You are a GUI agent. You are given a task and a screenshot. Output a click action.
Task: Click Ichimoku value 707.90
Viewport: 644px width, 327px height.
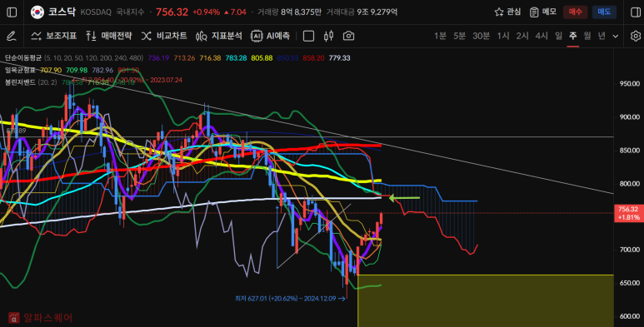(x=51, y=70)
